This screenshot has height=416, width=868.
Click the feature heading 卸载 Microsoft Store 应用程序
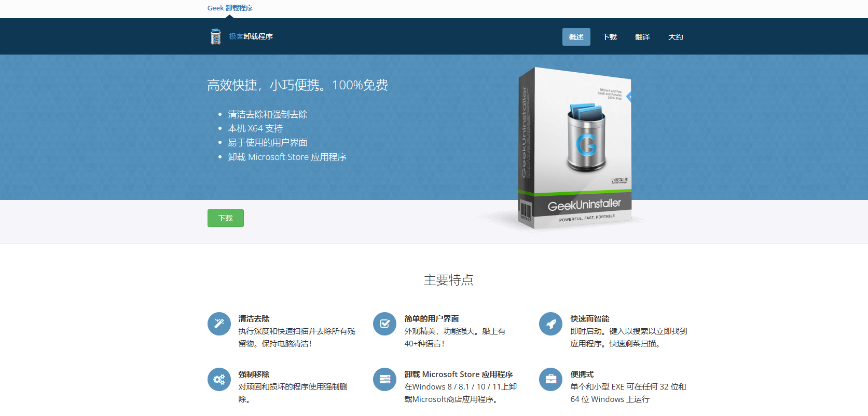(459, 374)
